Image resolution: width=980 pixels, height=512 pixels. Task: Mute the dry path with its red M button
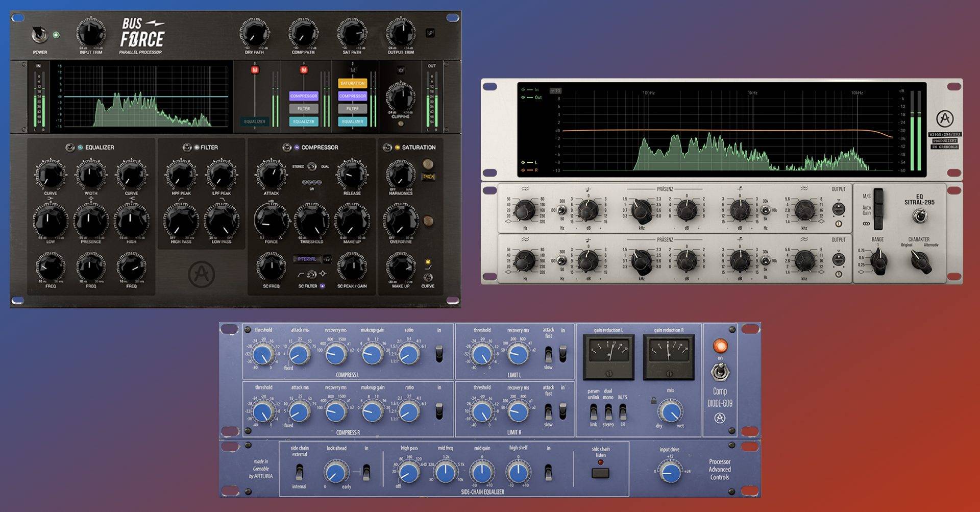tap(255, 69)
